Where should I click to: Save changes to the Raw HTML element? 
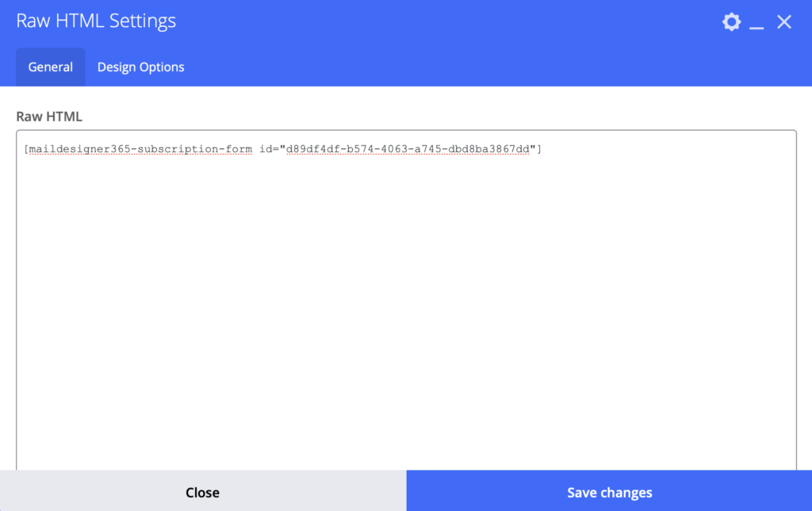[x=609, y=491]
